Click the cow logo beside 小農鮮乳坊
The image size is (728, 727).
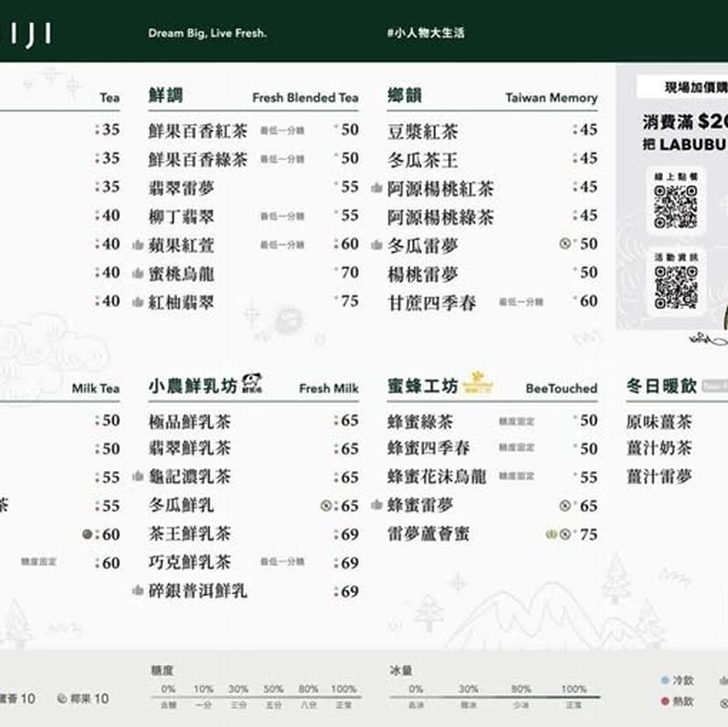pyautogui.click(x=252, y=383)
